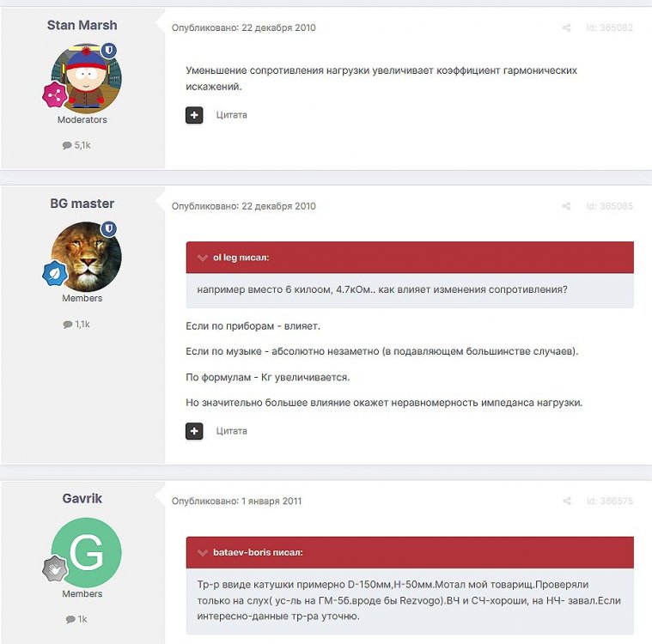Collapse the 'bataev-boris писал' quote chevron
The width and height of the screenshot is (652, 644).
[203, 552]
